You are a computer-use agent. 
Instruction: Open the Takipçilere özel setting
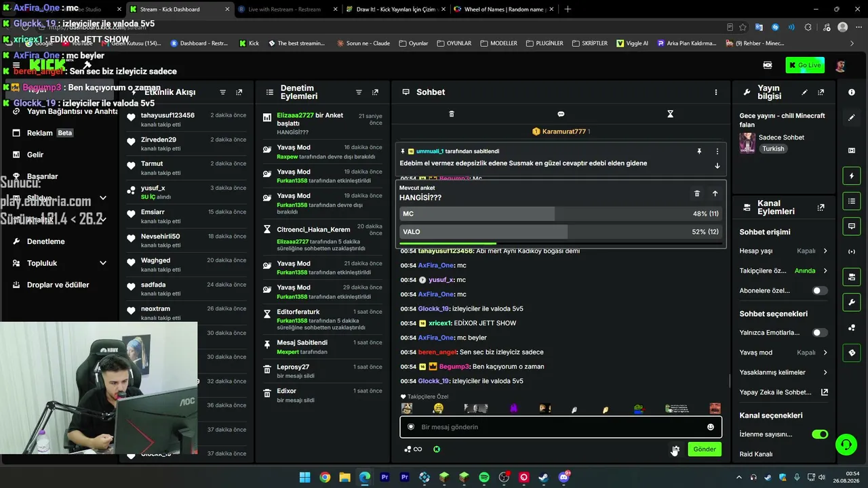click(783, 271)
